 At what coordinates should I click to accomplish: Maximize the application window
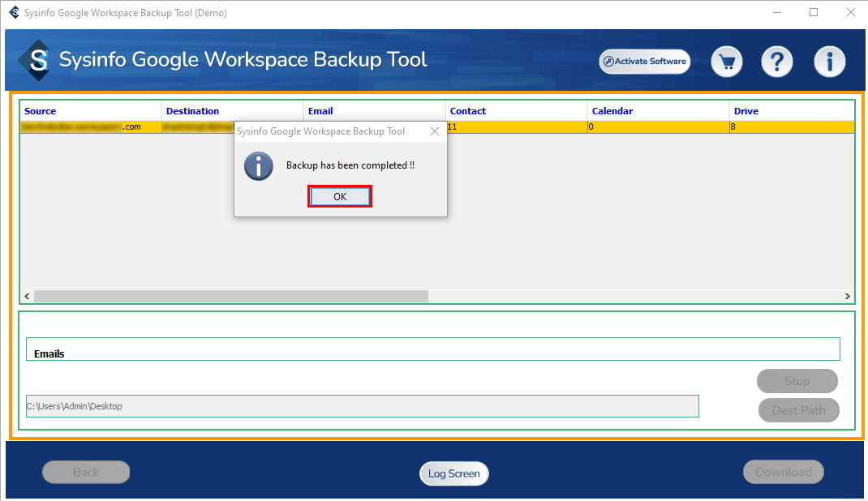814,12
